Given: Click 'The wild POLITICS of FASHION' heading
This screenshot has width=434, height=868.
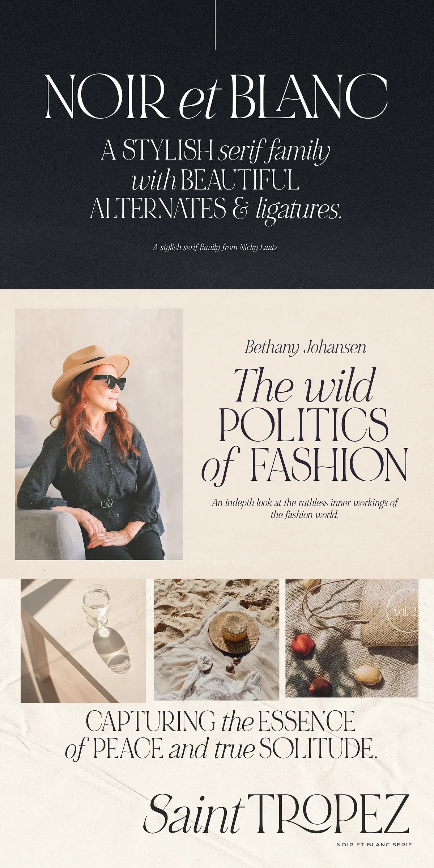Looking at the screenshot, I should coord(305,425).
